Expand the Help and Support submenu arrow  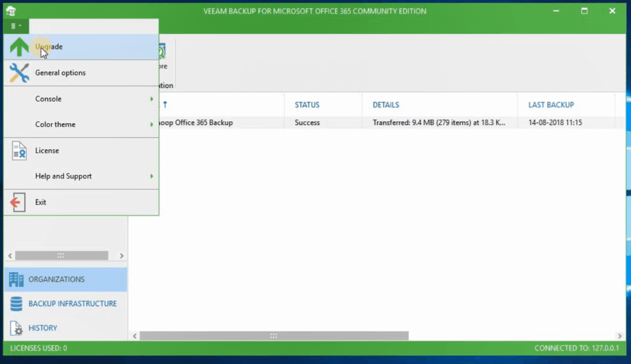pyautogui.click(x=152, y=176)
